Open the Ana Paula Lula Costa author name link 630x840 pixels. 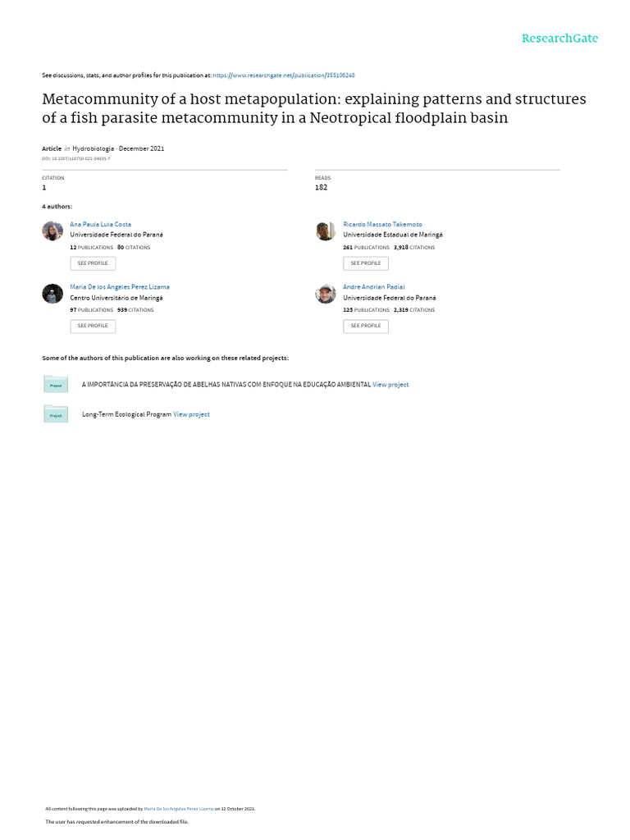click(x=100, y=224)
